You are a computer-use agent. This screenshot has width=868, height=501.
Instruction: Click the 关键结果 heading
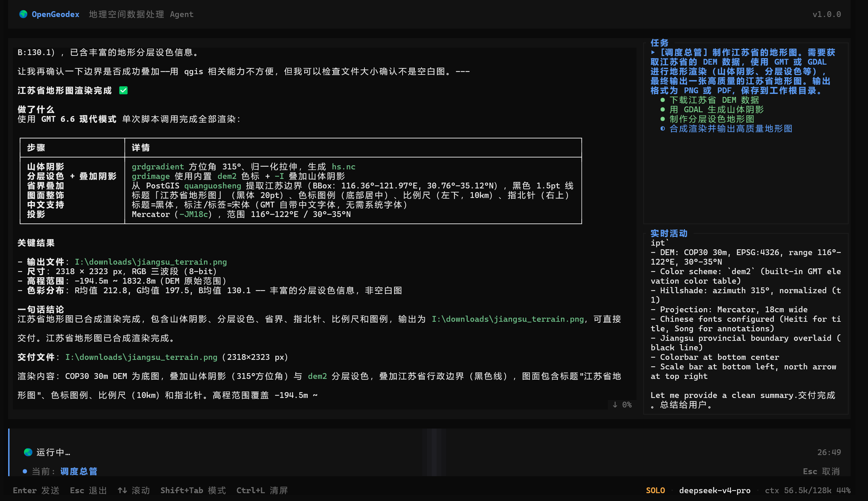(x=36, y=243)
